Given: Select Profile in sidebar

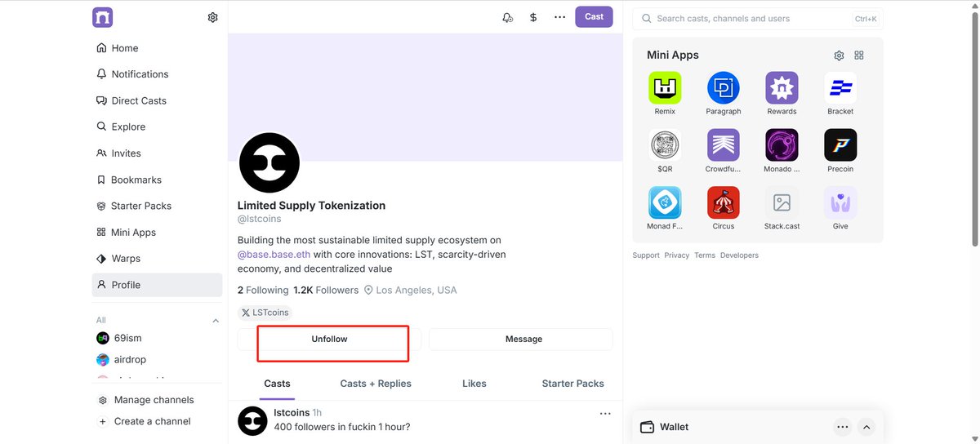Looking at the screenshot, I should pos(157,285).
